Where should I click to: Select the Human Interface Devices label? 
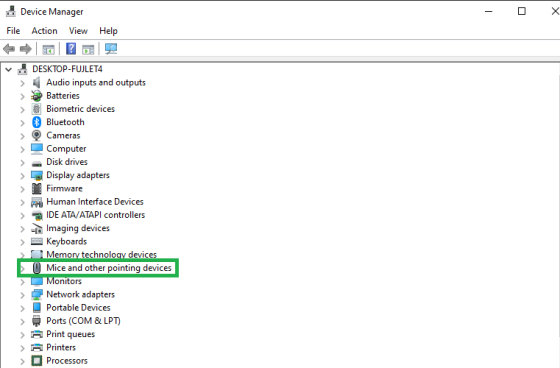click(x=95, y=202)
